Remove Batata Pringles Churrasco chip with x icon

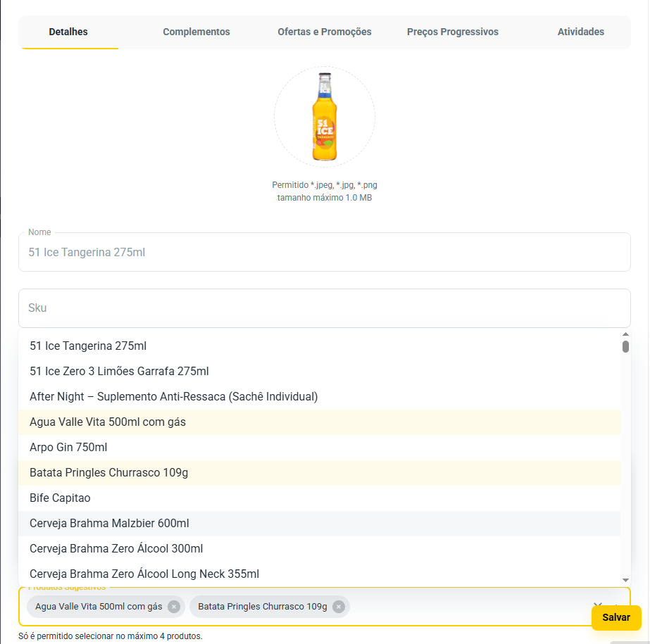click(x=339, y=607)
